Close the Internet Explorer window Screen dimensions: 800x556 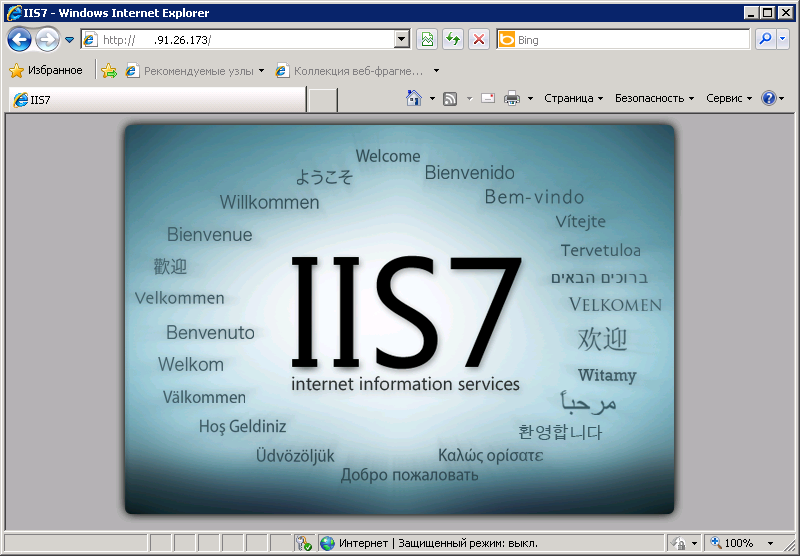(x=786, y=13)
